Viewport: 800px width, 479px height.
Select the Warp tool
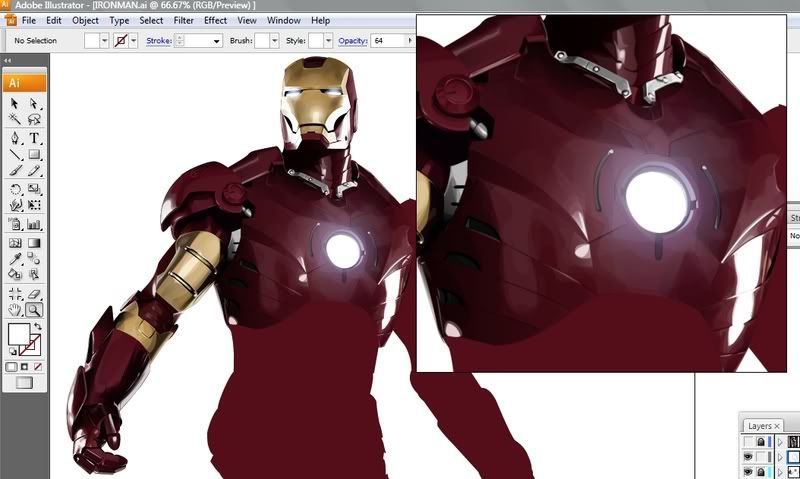pos(15,205)
